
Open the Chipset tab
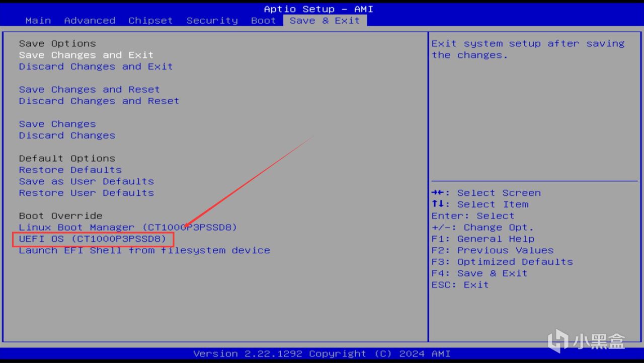click(x=150, y=21)
